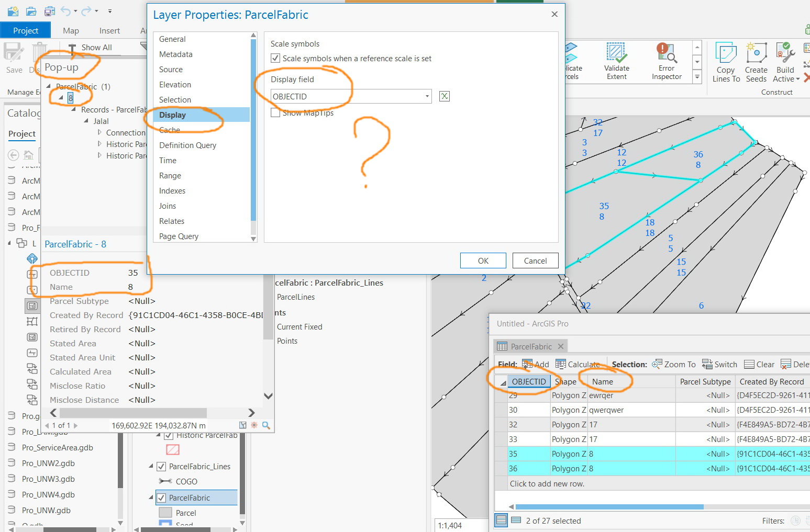Select the '8' feature node in pop-up tree
This screenshot has height=532, width=810.
(x=70, y=98)
